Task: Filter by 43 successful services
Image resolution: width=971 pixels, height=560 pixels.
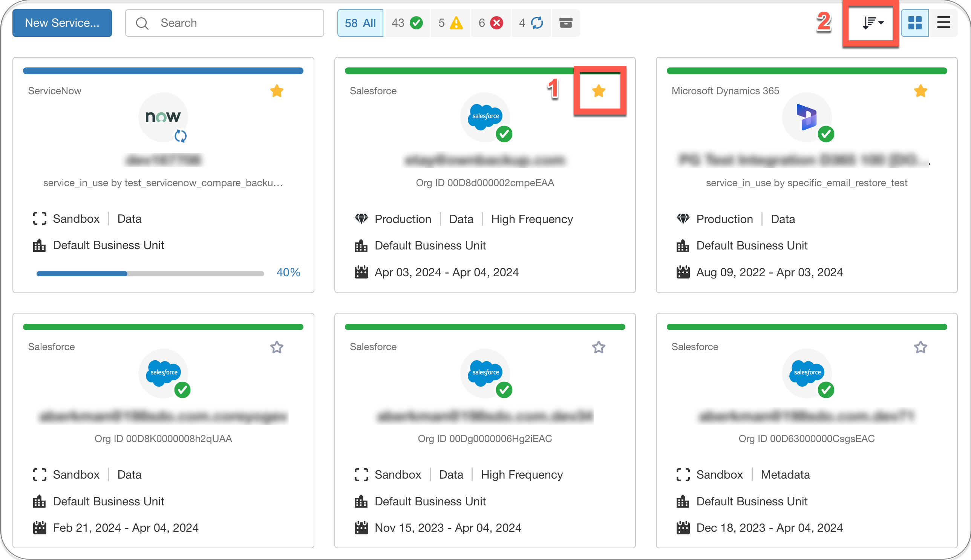Action: pyautogui.click(x=407, y=23)
